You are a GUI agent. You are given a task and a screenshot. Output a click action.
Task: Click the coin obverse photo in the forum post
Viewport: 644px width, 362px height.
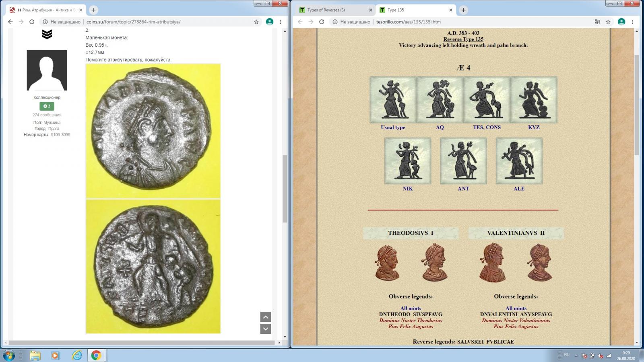point(153,131)
